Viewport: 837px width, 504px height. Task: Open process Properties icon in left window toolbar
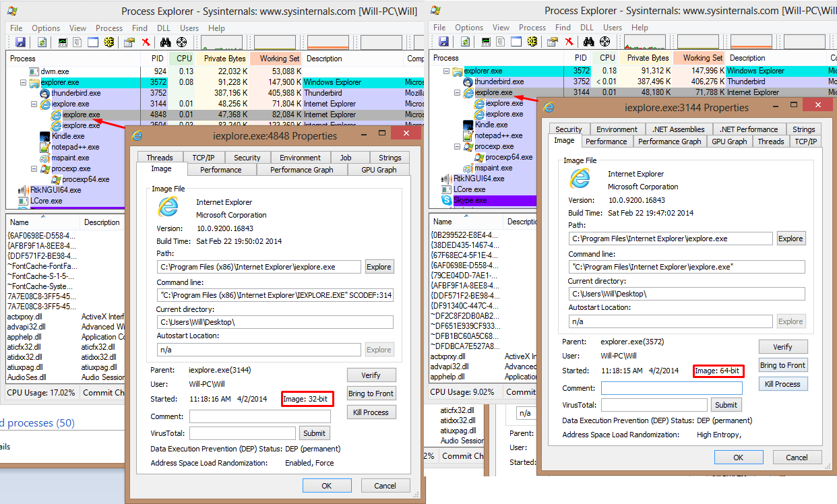click(x=129, y=42)
